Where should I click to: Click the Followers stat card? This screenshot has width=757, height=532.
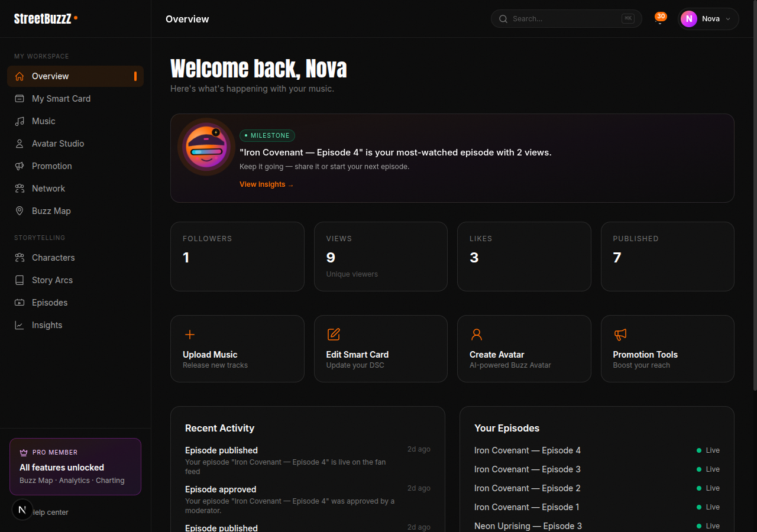237,257
